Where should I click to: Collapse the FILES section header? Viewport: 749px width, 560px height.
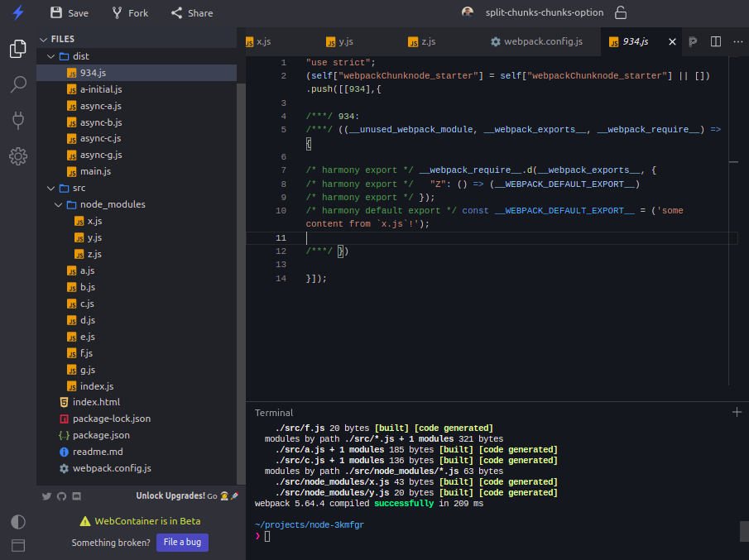[63, 39]
